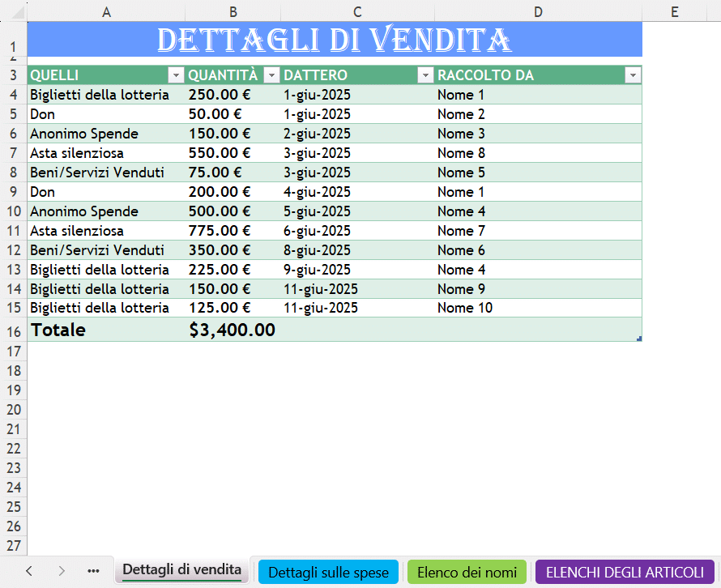This screenshot has width=721, height=588.
Task: Click the row 16 header
Action: pyautogui.click(x=13, y=330)
